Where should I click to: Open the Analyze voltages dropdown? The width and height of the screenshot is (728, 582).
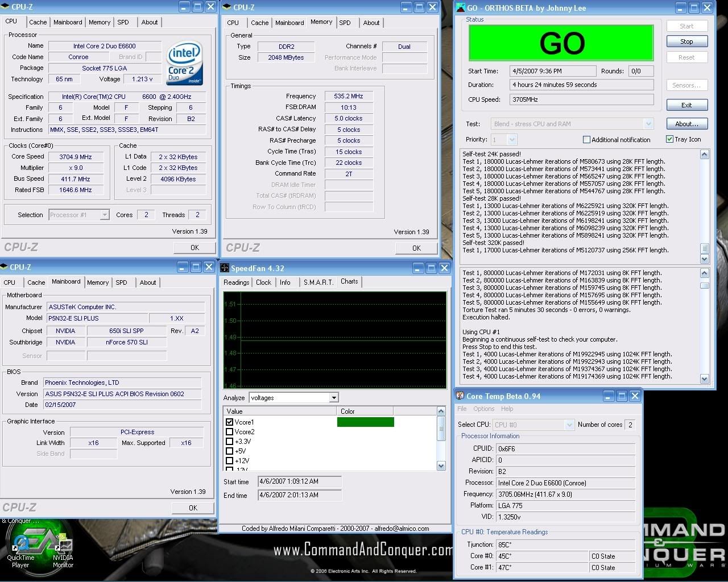click(x=334, y=398)
